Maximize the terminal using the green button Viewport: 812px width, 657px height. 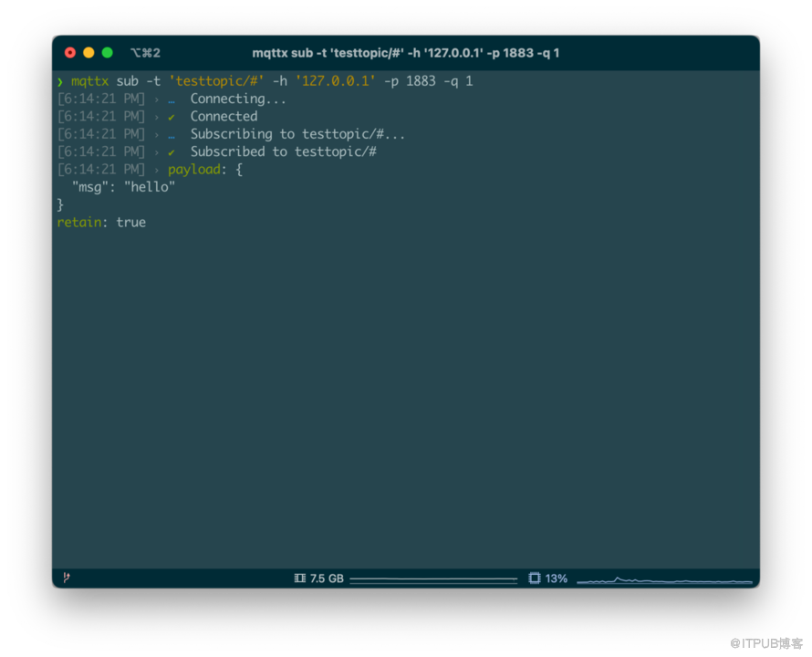coord(107,53)
